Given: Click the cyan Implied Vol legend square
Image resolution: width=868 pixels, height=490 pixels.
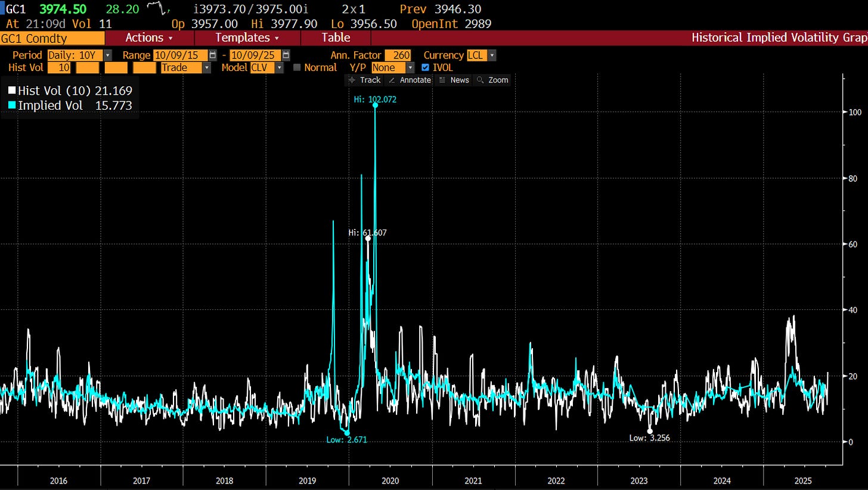Looking at the screenshot, I should click(12, 106).
